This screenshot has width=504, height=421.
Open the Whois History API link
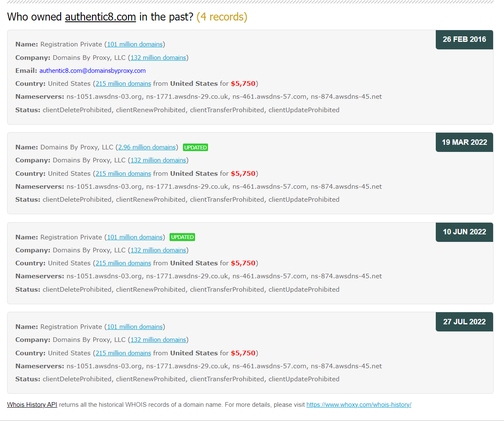pos(32,405)
